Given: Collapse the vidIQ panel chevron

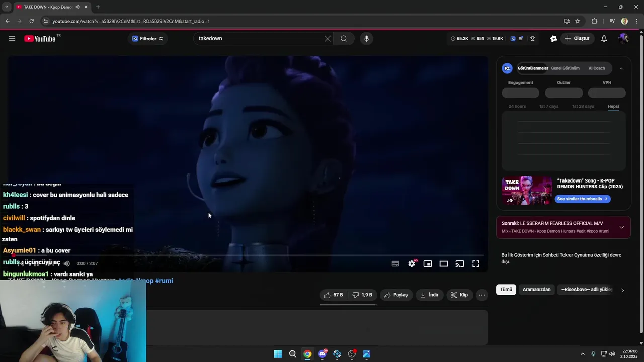Looking at the screenshot, I should (x=621, y=68).
